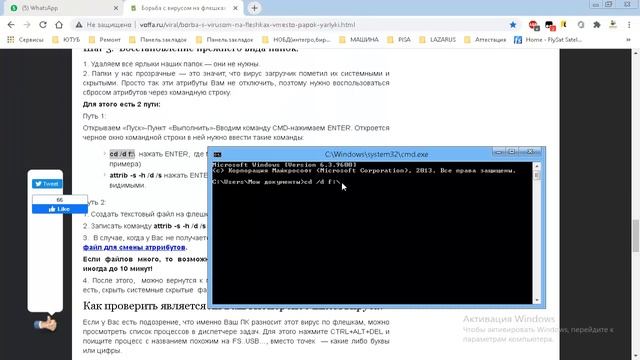Viewport: 640px width, 360px height.
Task: Open the Ремонт bookmark folder
Action: 104,40
